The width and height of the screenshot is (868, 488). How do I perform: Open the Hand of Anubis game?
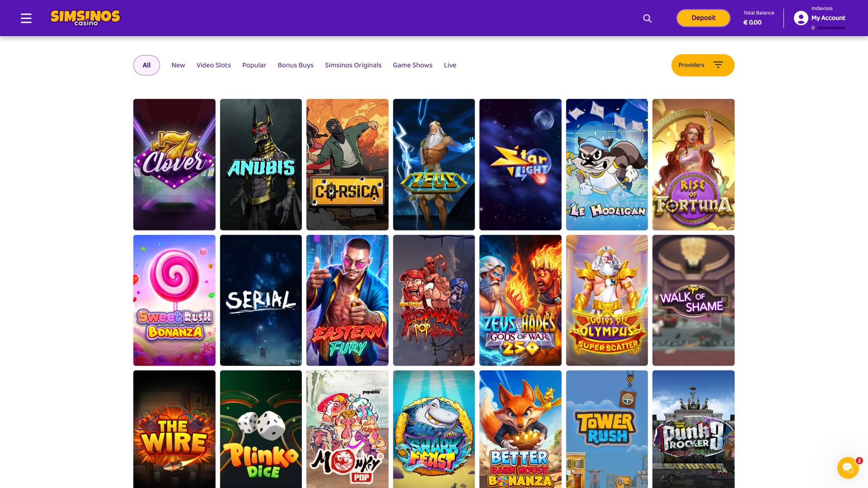click(261, 164)
